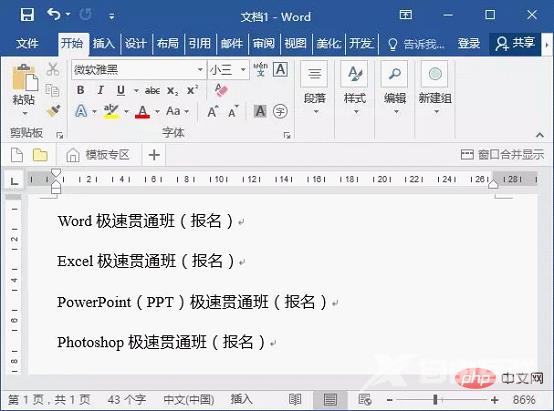Customize the Quick Access Toolbar
This screenshot has height=411, width=554.
[x=112, y=16]
